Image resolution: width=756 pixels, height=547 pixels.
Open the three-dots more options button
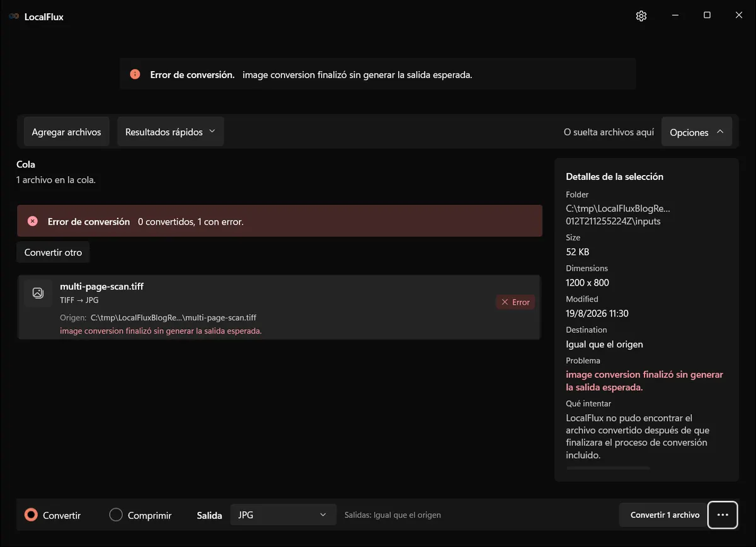[x=723, y=515]
